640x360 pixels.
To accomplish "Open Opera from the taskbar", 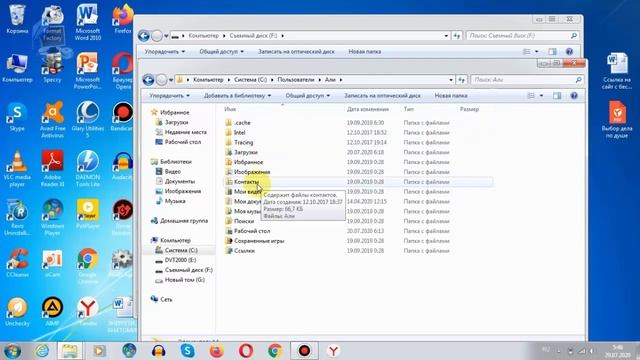I will coord(246,351).
